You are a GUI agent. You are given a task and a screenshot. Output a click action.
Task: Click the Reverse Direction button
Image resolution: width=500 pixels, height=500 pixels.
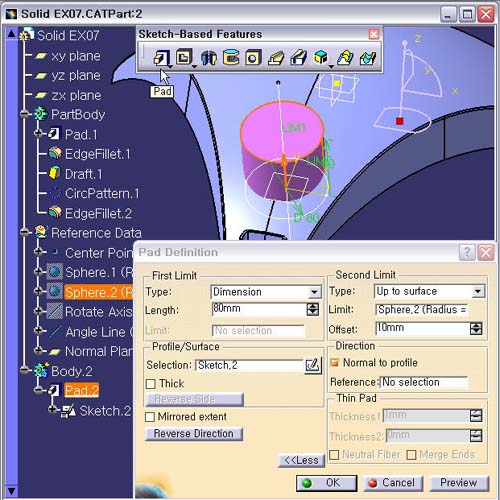(x=194, y=434)
